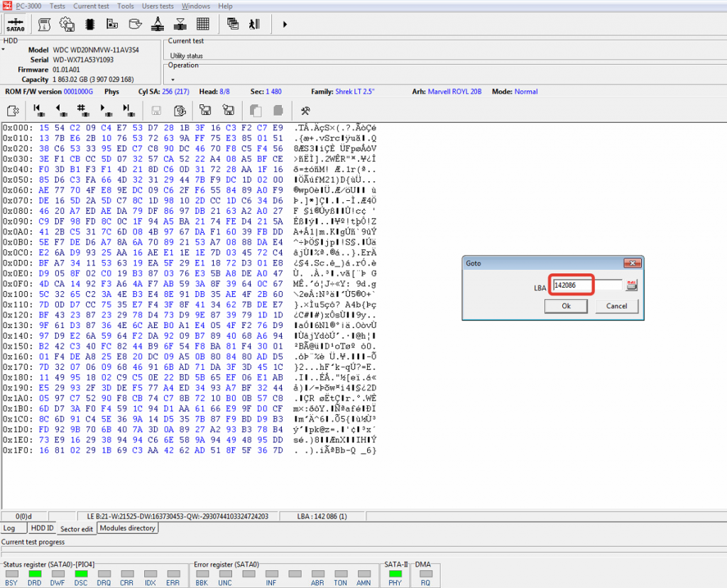
Task: Jump to the last sector
Action: coord(129,110)
